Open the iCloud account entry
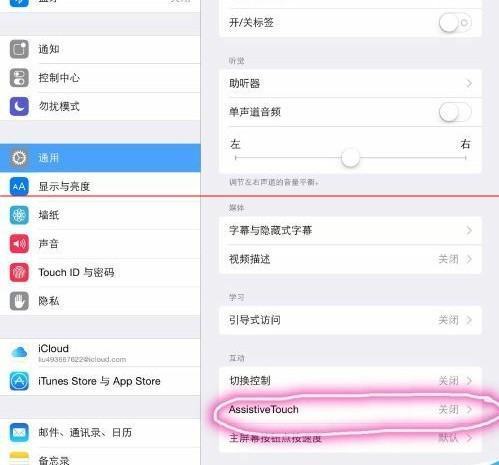The width and height of the screenshot is (499, 465). pyautogui.click(x=100, y=353)
